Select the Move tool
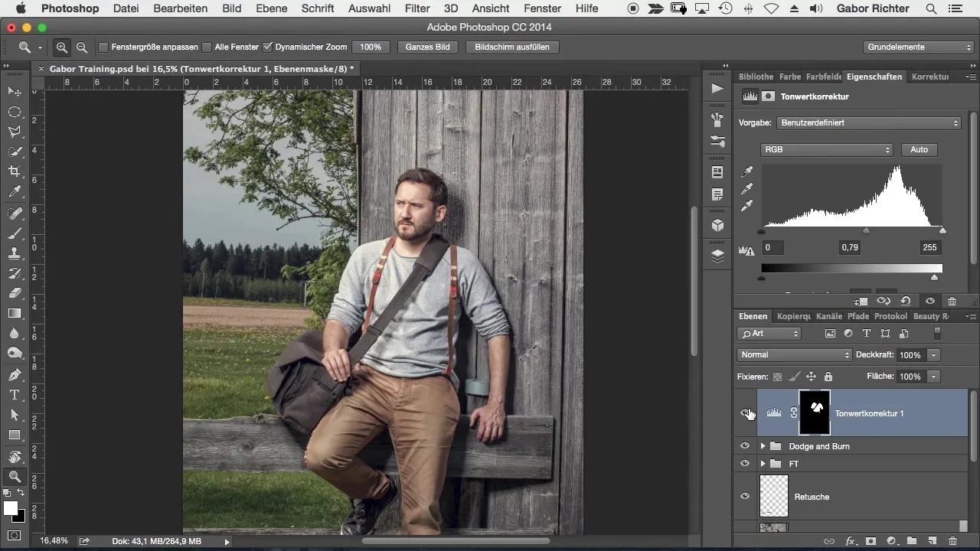The width and height of the screenshot is (980, 551). tap(15, 92)
